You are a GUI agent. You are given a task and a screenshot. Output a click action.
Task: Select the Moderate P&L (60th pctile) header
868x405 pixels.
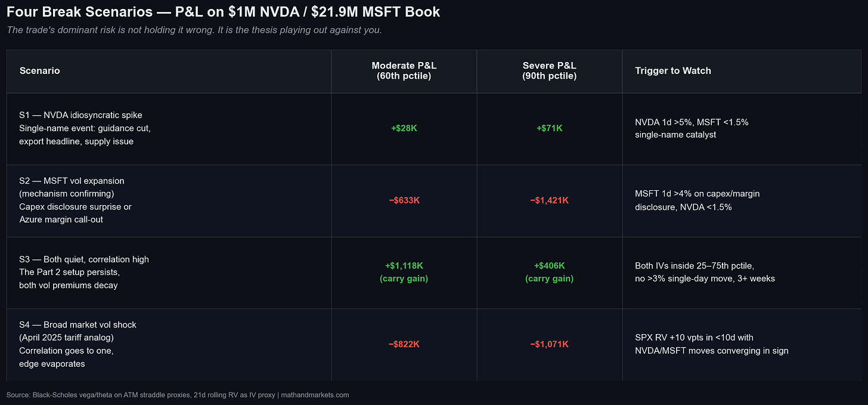(404, 71)
